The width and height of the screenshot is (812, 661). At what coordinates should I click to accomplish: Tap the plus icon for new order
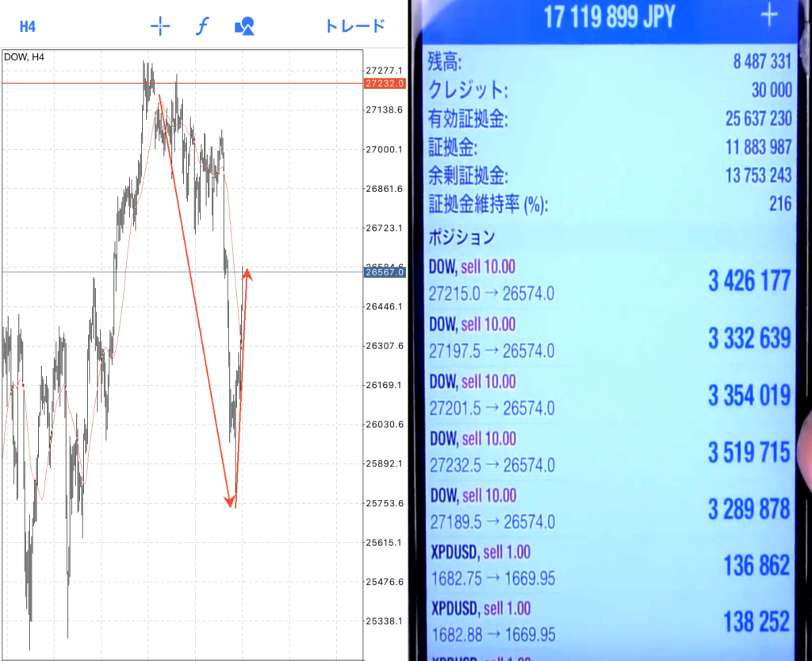(769, 17)
